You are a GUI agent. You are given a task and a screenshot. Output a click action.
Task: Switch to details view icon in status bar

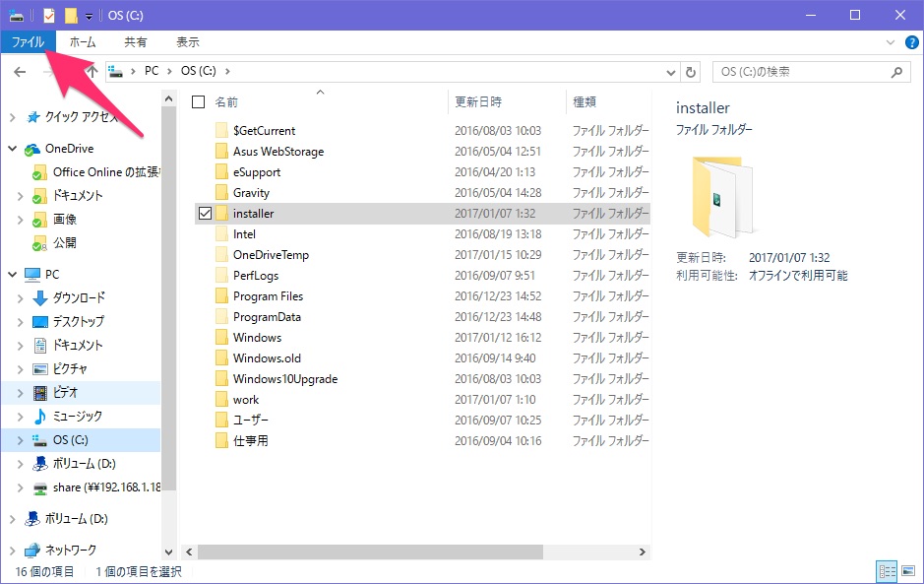tap(887, 571)
